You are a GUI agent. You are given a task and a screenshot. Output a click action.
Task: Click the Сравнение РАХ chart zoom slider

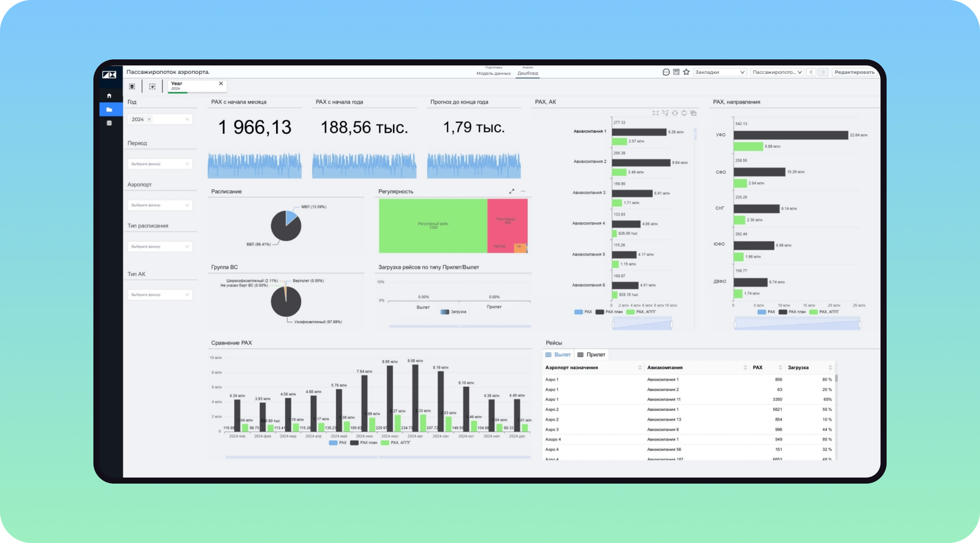pos(378,457)
